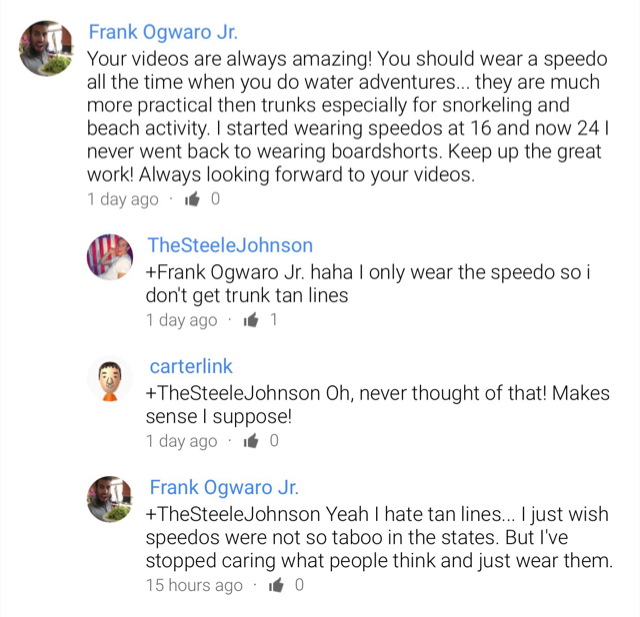640x617 pixels.
Task: Like Frank Ogwaro Jr.'s top comment
Action: tap(192, 199)
